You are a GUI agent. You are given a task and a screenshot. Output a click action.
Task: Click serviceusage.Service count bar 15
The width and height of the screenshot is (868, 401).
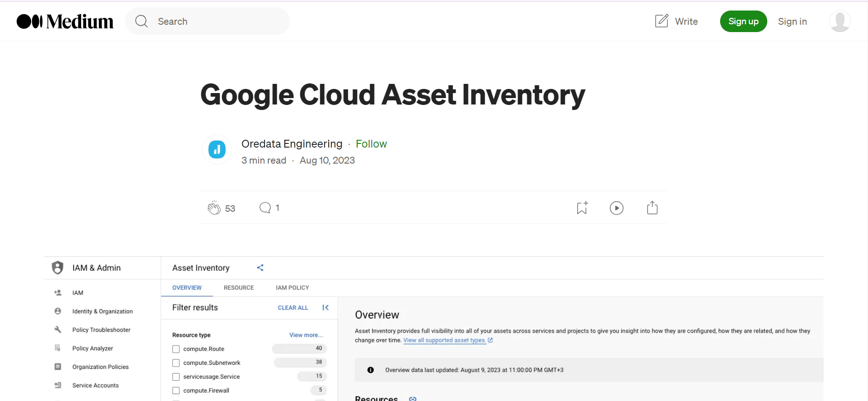pyautogui.click(x=312, y=376)
